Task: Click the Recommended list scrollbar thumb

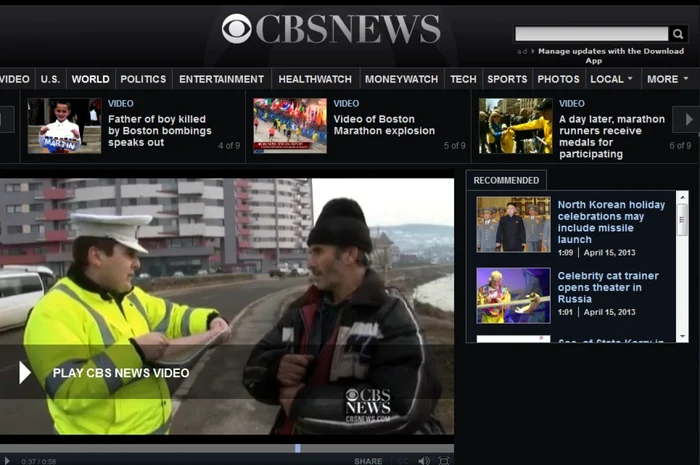Action: point(682,220)
